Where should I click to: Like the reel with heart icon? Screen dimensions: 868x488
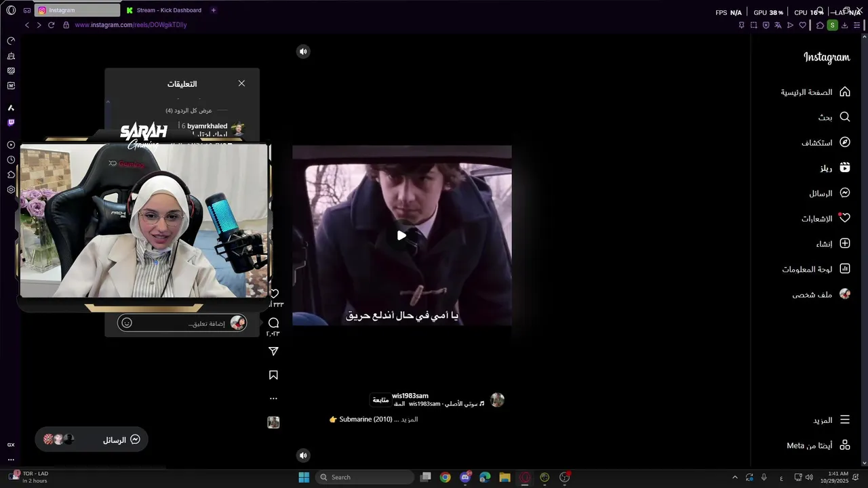pos(274,293)
